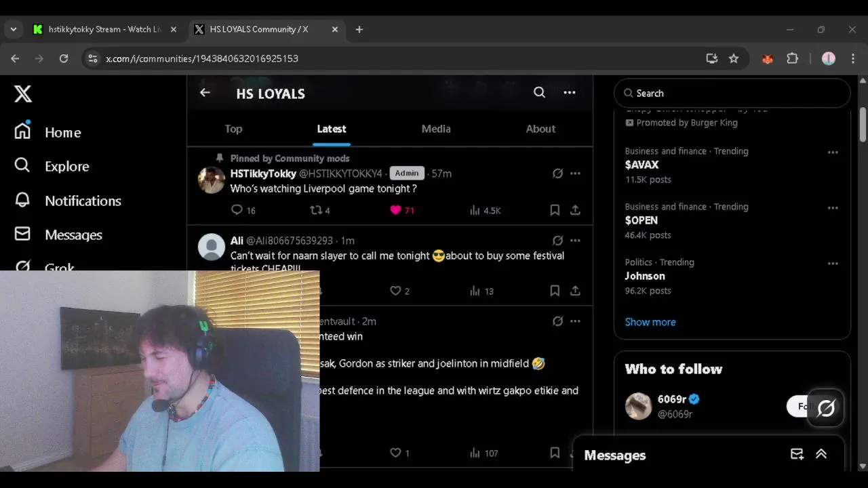Image resolution: width=868 pixels, height=488 pixels.
Task: Open the Chrome profile avatar
Action: click(829, 58)
